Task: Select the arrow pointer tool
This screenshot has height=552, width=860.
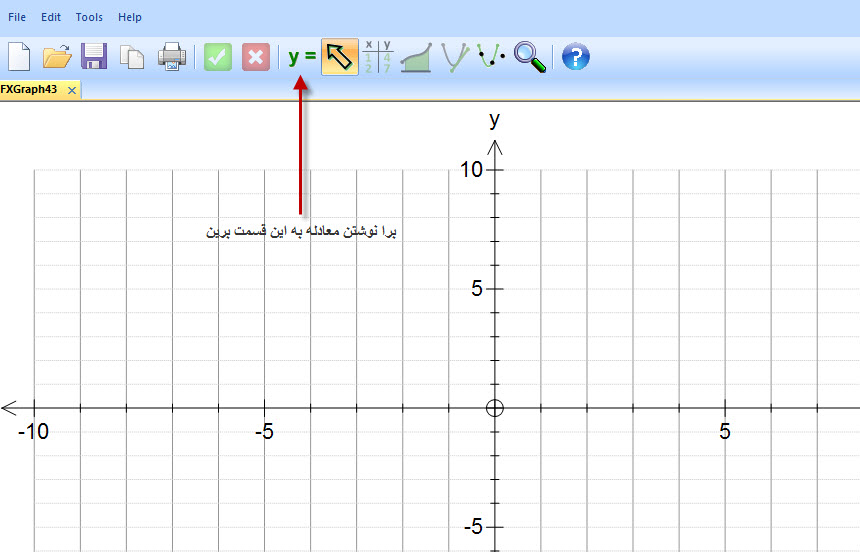Action: (x=340, y=56)
